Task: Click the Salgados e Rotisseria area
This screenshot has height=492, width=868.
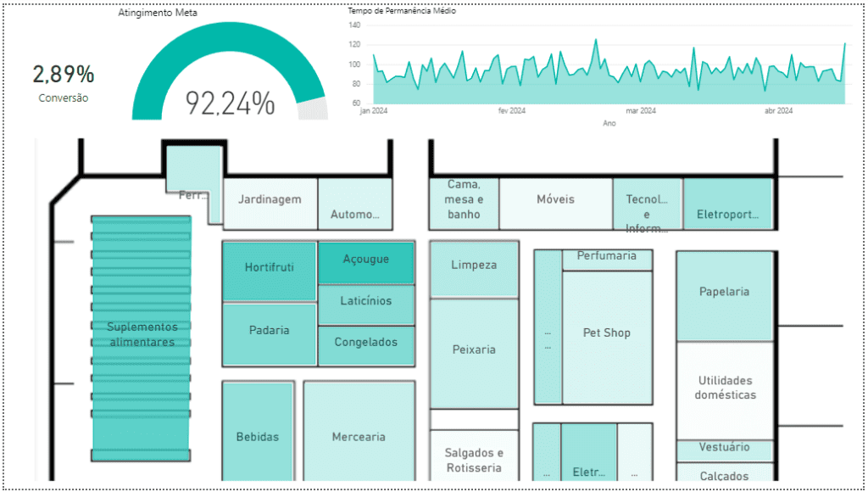Action: pyautogui.click(x=474, y=456)
